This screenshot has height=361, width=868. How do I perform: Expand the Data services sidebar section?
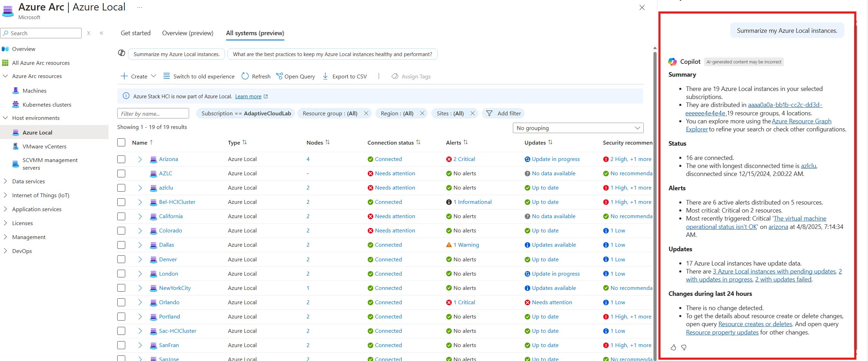pos(6,181)
